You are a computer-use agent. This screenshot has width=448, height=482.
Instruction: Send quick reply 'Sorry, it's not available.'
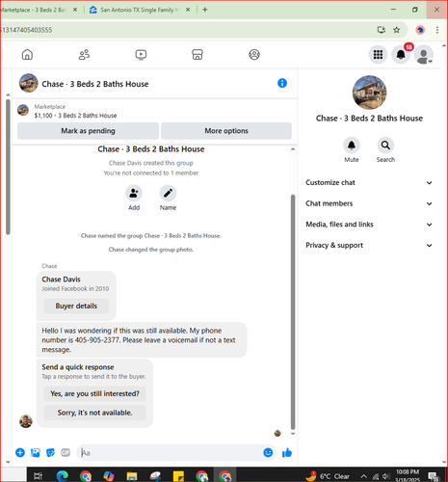point(94,413)
